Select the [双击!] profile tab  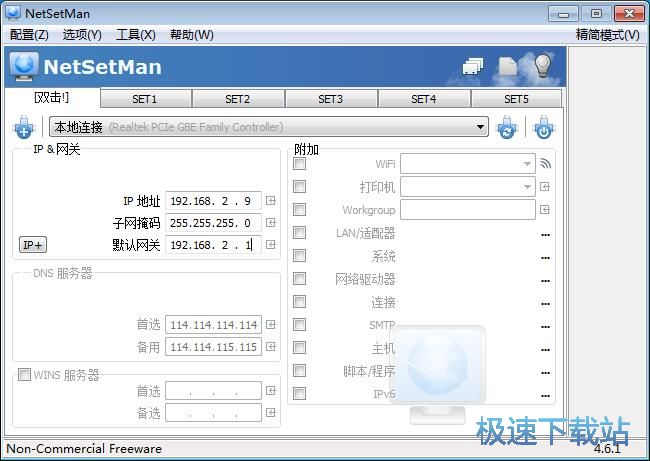[x=52, y=98]
